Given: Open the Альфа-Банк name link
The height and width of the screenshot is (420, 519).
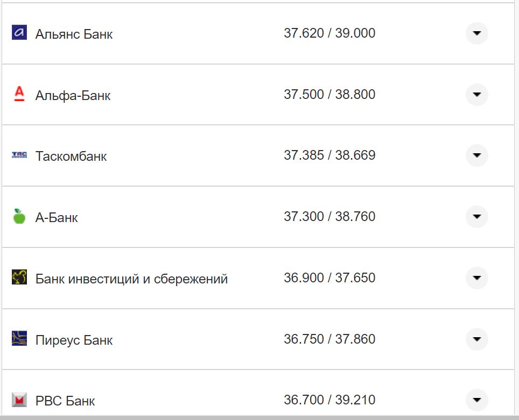Looking at the screenshot, I should (x=73, y=95).
